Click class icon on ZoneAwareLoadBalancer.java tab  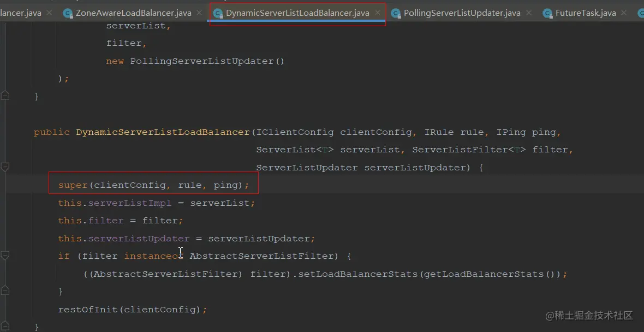point(68,14)
